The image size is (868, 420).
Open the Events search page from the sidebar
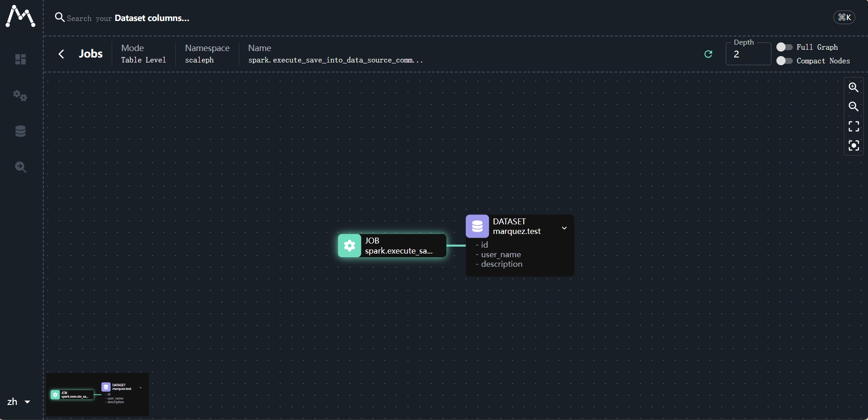click(x=21, y=167)
